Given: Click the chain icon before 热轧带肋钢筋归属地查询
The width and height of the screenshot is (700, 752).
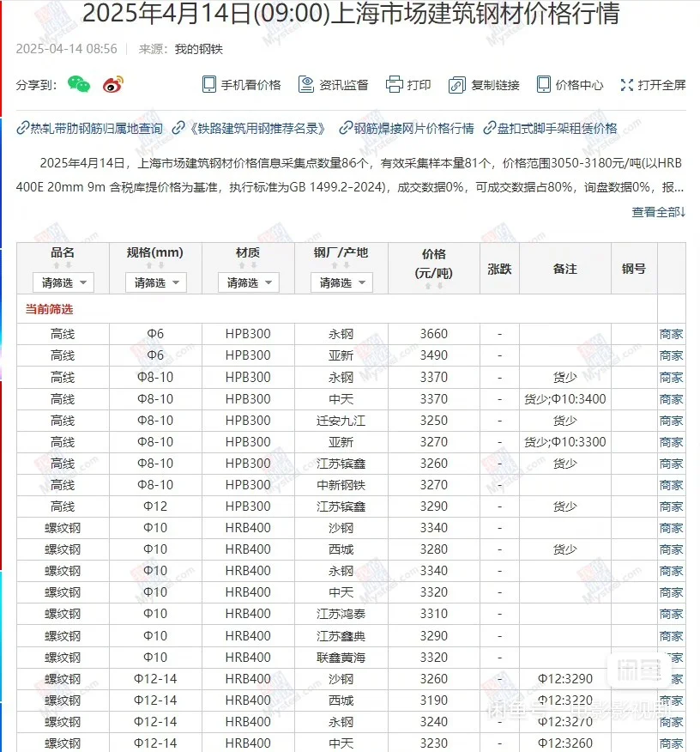Looking at the screenshot, I should coord(21,127).
